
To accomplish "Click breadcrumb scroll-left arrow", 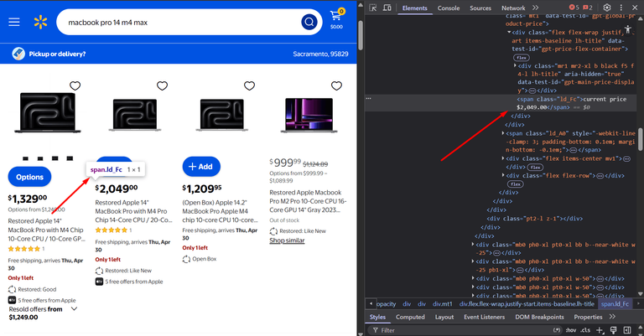I will coord(371,303).
